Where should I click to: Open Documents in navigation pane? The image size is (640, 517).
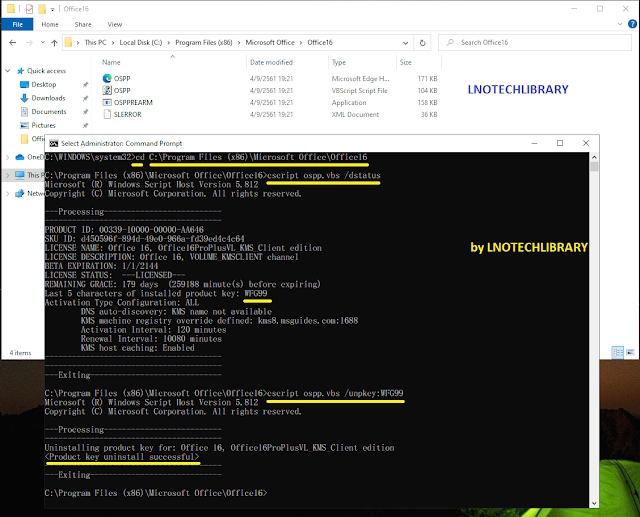(x=49, y=112)
